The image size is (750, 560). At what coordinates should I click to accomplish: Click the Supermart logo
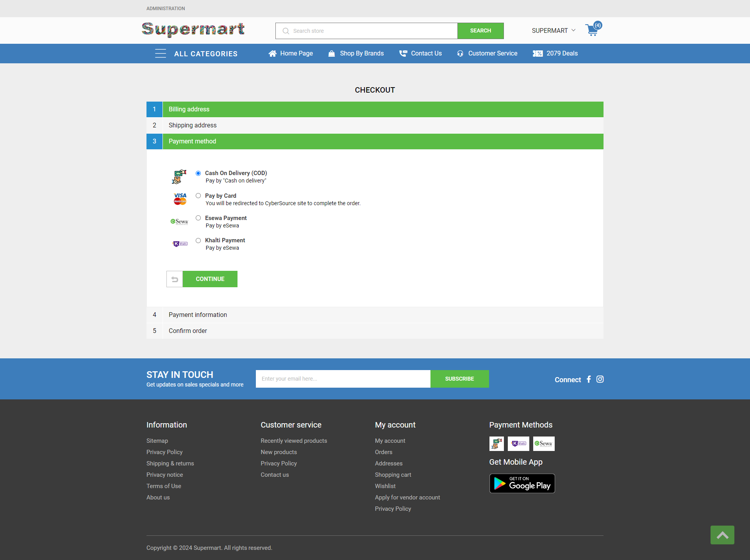tap(193, 30)
